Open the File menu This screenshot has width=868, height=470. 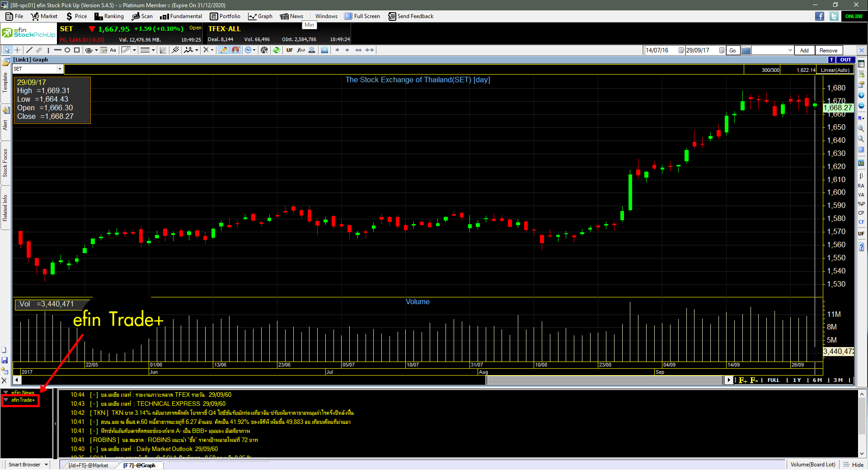tap(14, 16)
